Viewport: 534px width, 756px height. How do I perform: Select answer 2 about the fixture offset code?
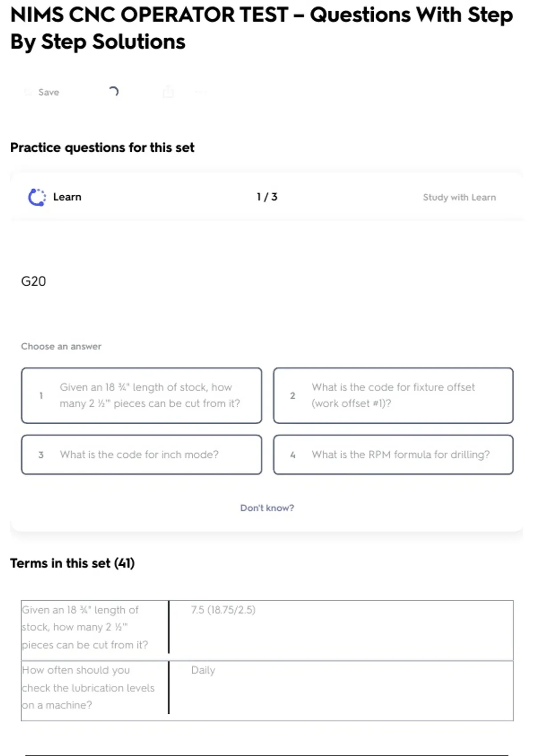(393, 395)
